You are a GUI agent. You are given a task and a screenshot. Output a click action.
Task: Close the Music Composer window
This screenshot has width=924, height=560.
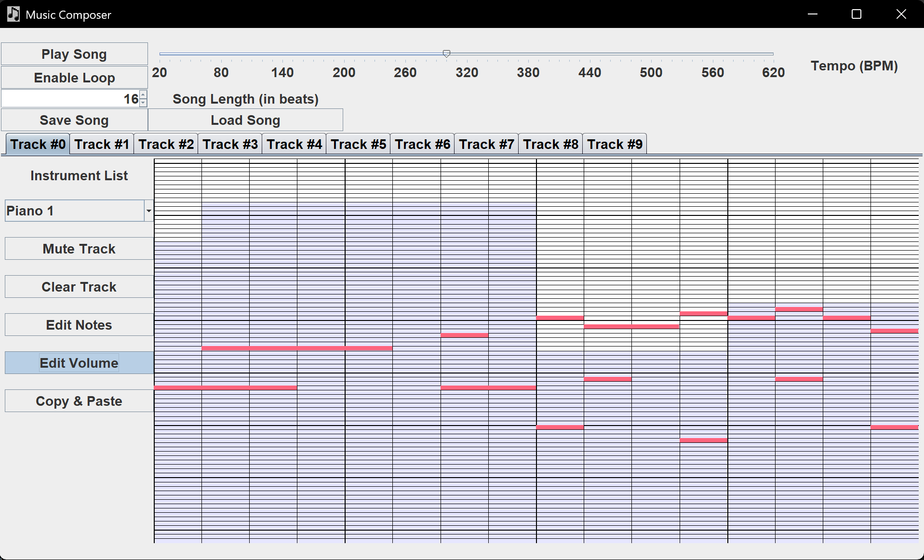pos(901,14)
